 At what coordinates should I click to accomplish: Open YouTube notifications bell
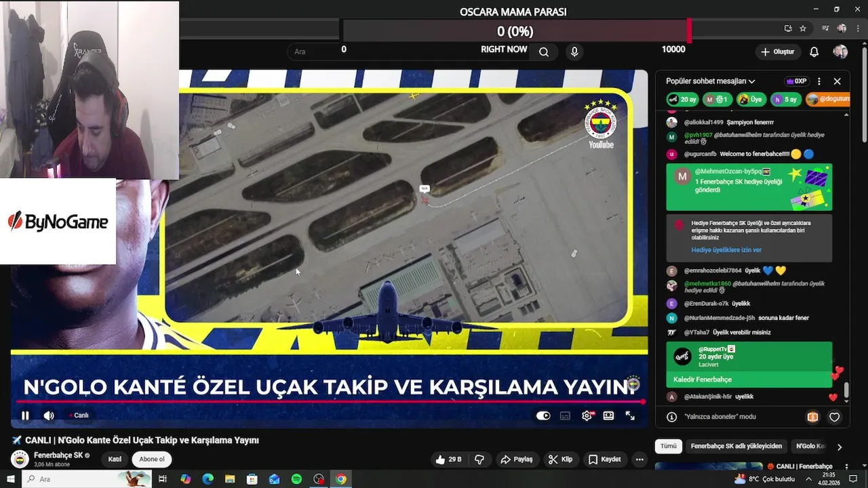814,52
